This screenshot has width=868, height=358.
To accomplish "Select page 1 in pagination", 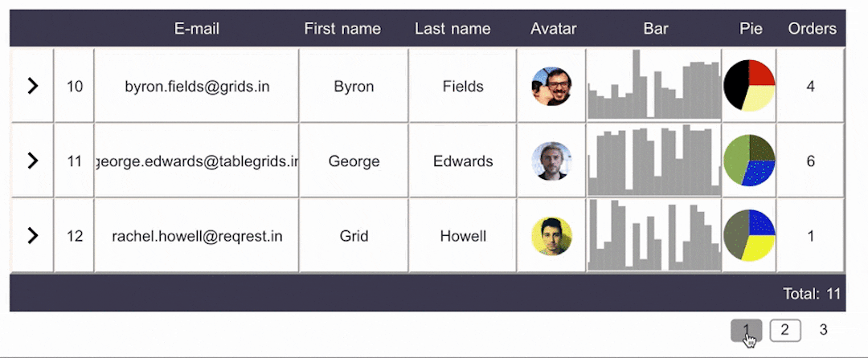I will click(746, 330).
